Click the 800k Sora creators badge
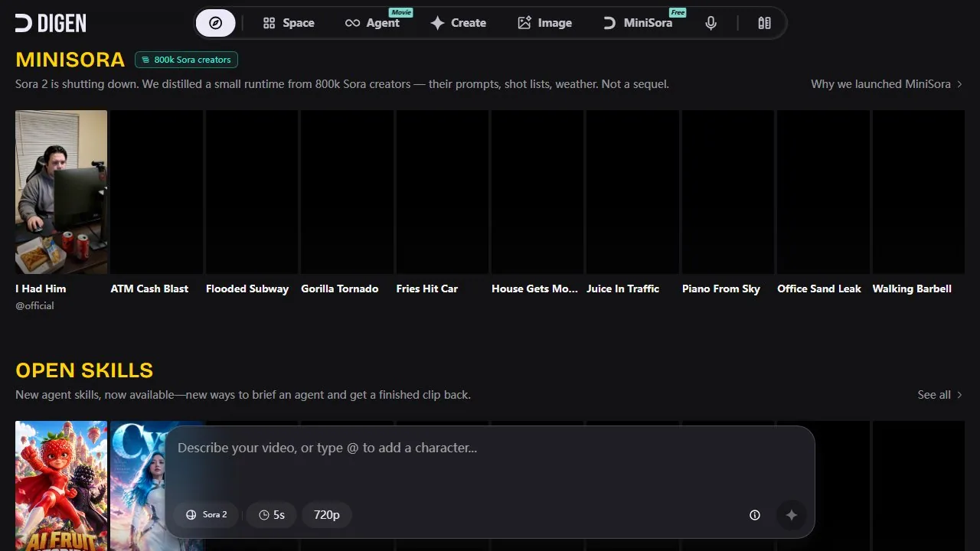The width and height of the screenshot is (980, 551). (186, 60)
